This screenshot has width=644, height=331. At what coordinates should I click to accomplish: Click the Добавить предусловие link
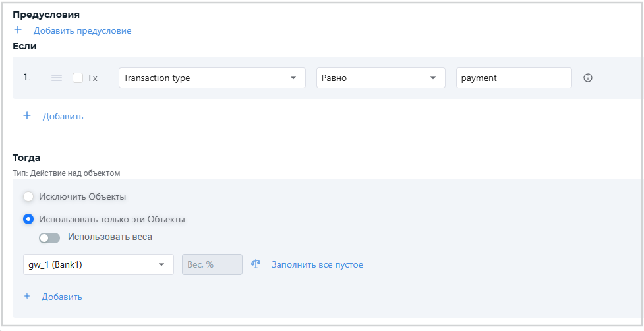pos(82,30)
